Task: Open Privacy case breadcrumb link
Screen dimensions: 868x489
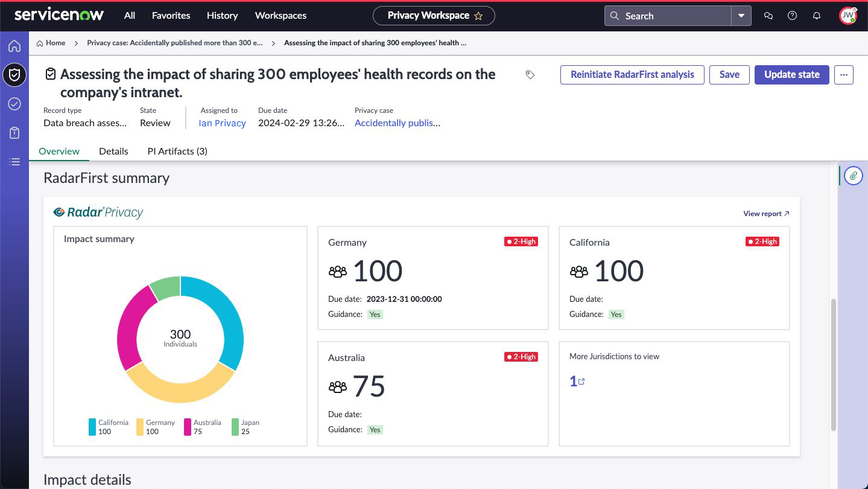Action: [175, 43]
